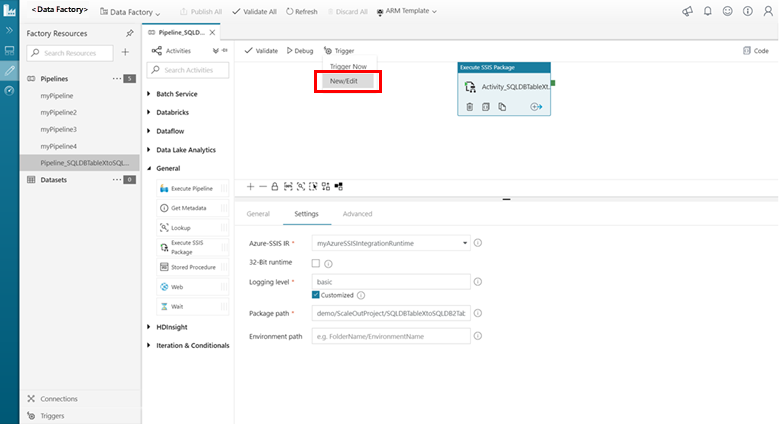The image size is (780, 424).
Task: Expand Data Lake Analytics activities
Action: click(149, 150)
